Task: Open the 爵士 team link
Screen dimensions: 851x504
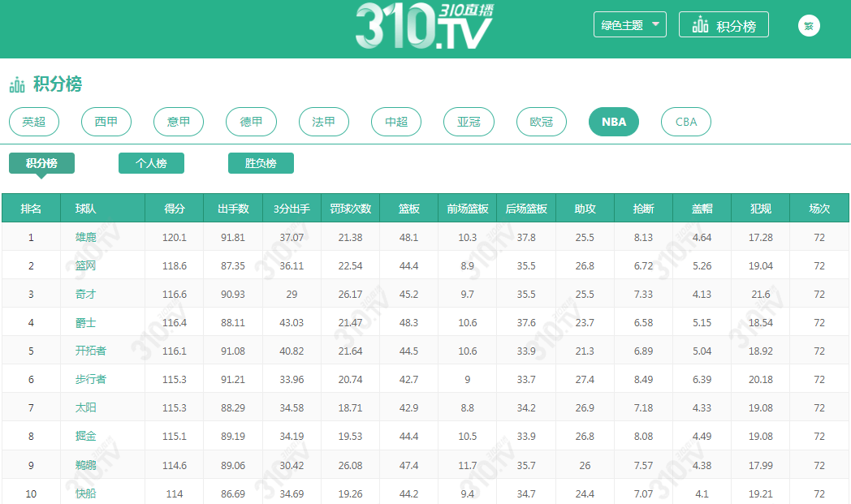Action: pyautogui.click(x=86, y=323)
